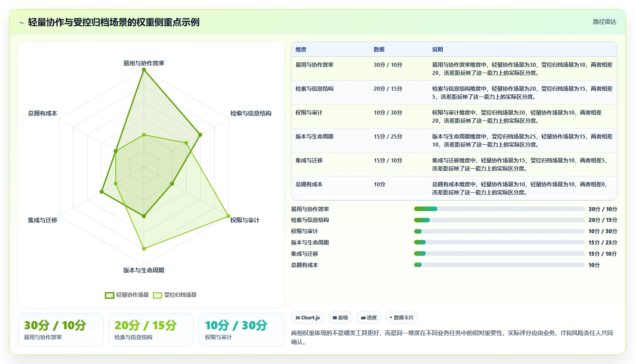
Task: Click the 15分 / 10分 cell in table
Action: [388, 161]
